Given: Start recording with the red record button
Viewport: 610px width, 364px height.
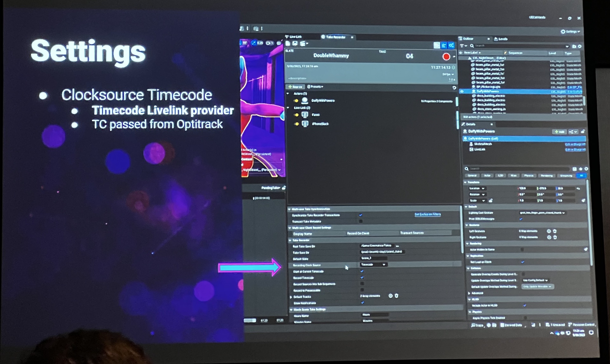Looking at the screenshot, I should 446,56.
